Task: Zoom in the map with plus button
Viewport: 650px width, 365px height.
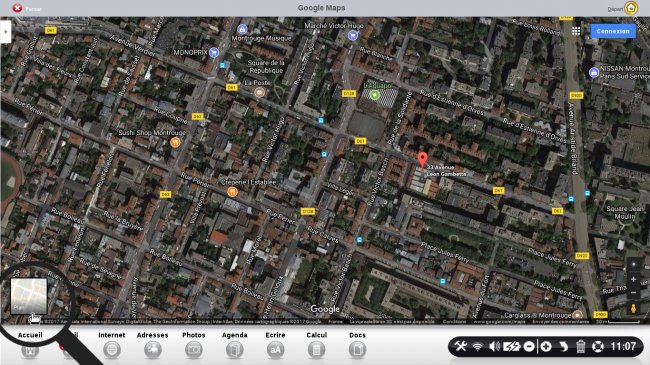Action: (x=633, y=280)
